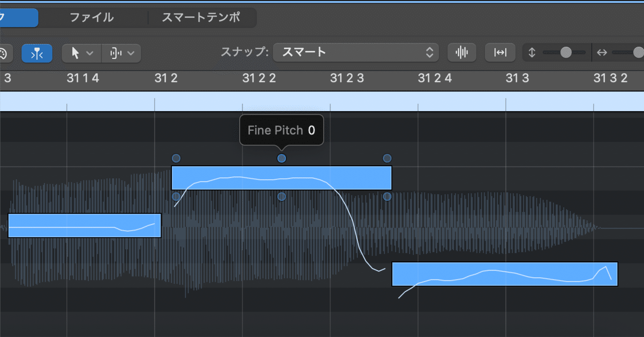Open the スマートテンポ tab

(202, 18)
